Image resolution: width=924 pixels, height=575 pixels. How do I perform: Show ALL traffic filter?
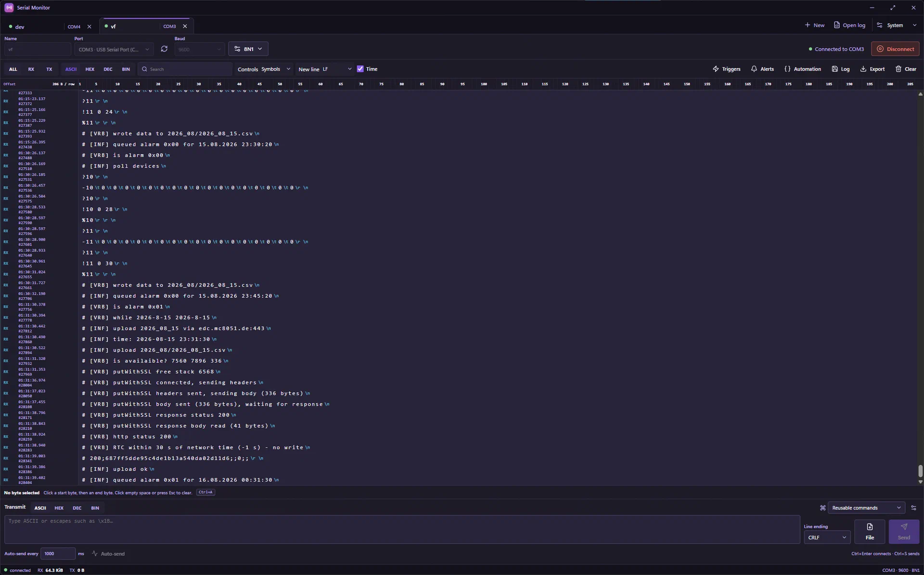(13, 69)
